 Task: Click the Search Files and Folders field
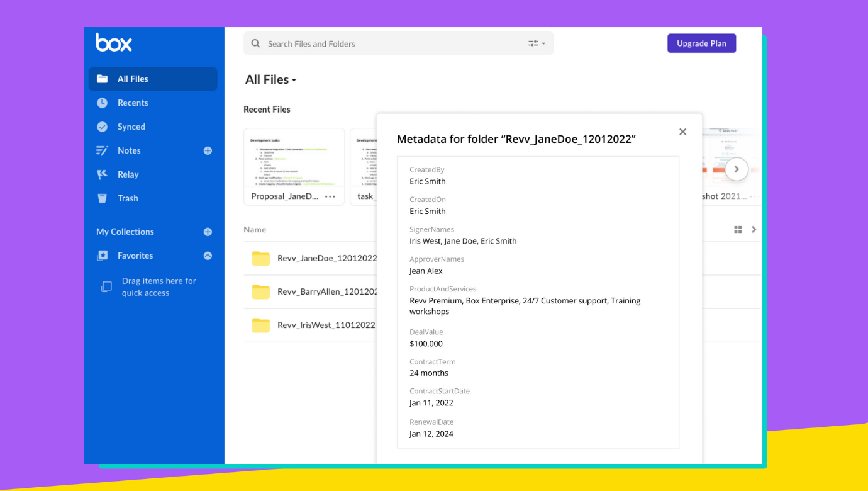(x=398, y=43)
